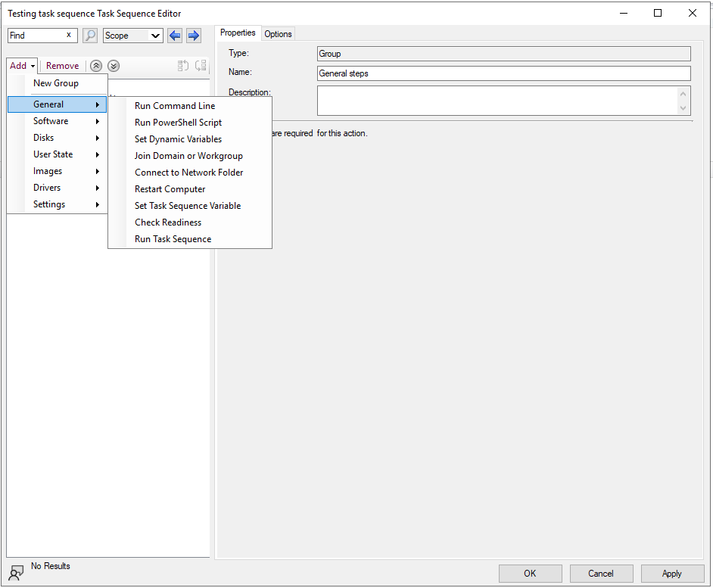Click the OK button

[530, 574]
